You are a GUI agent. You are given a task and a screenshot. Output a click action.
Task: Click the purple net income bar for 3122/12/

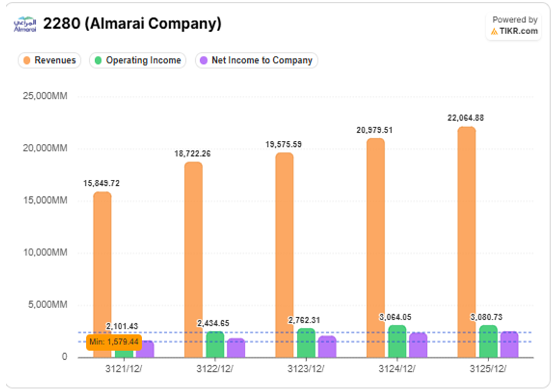pyautogui.click(x=236, y=347)
